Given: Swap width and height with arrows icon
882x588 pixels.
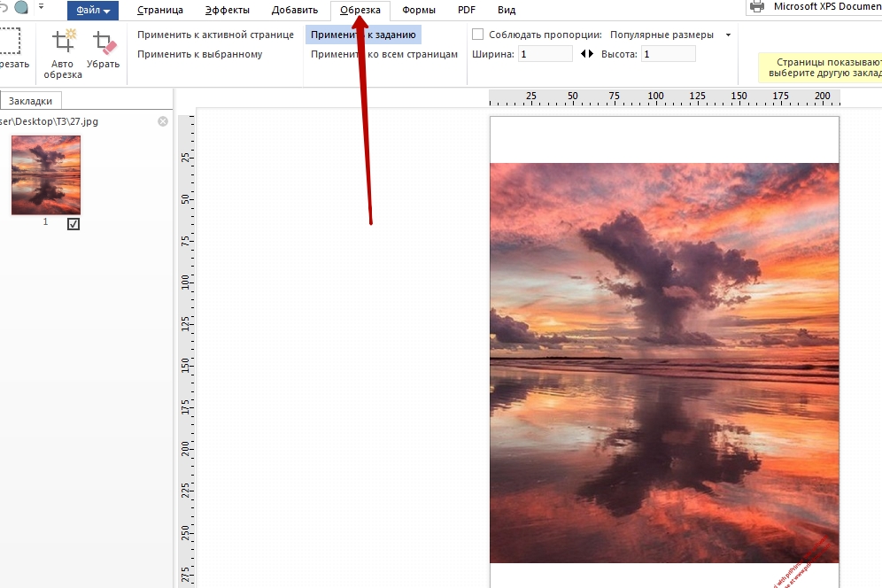Looking at the screenshot, I should tap(587, 54).
